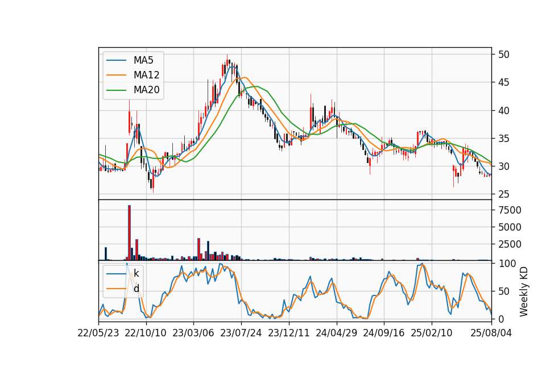Click the d legend label in KD panel
This screenshot has height=392, width=546.
click(136, 289)
